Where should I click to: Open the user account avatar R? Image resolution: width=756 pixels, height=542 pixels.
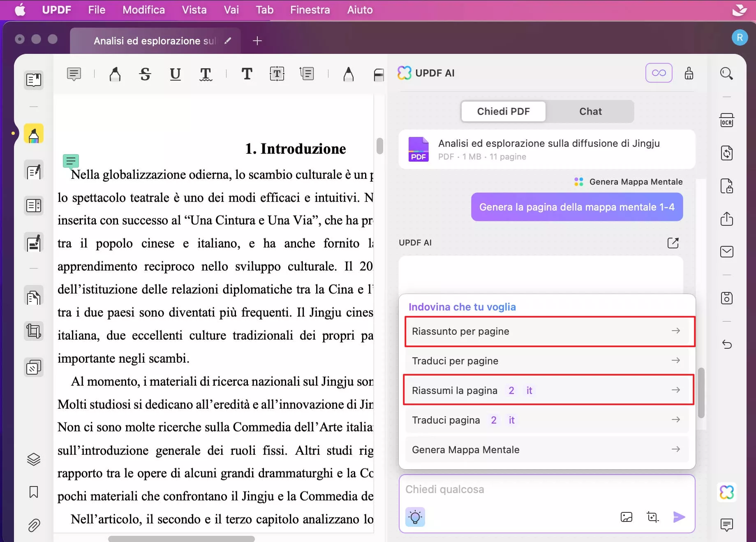[x=740, y=38]
